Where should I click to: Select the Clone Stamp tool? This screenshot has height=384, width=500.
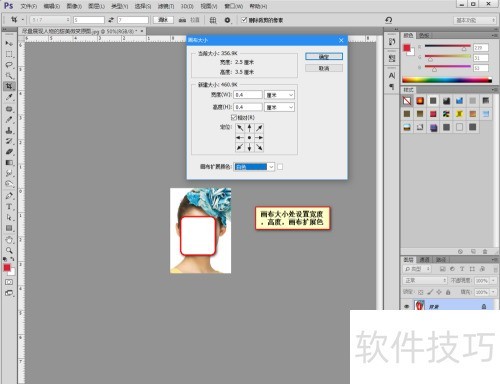[x=9, y=130]
